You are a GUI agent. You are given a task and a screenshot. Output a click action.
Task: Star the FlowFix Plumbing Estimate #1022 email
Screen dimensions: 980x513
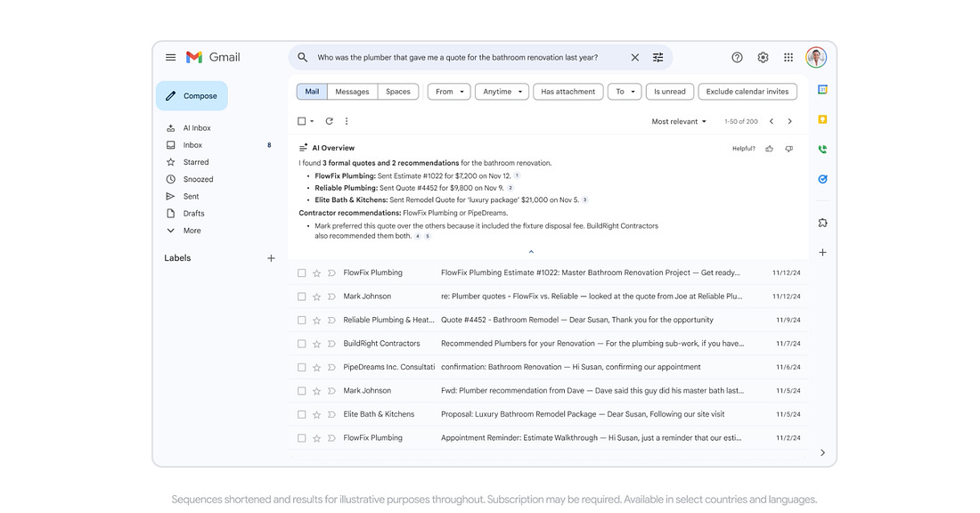317,273
